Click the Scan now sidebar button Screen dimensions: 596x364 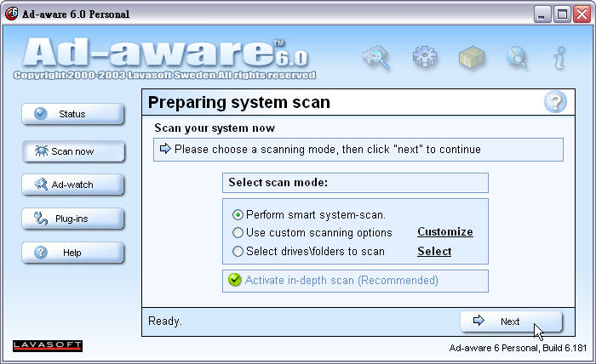[x=73, y=151]
